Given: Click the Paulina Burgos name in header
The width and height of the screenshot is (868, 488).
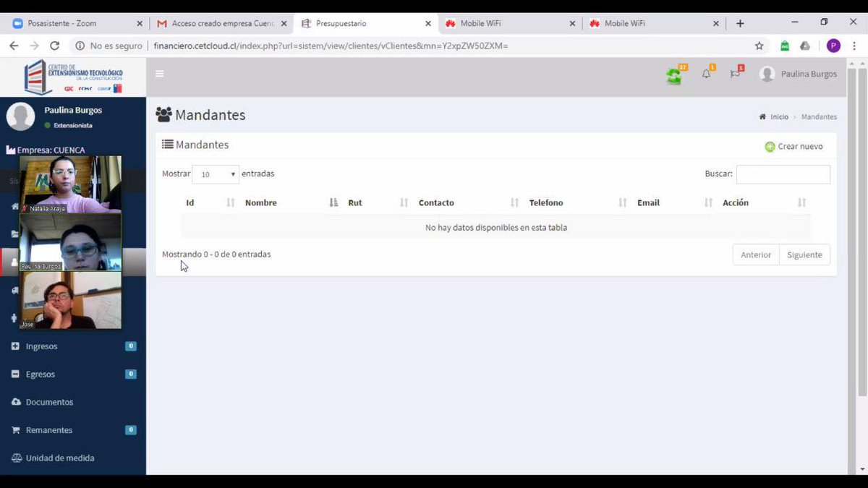Looking at the screenshot, I should (809, 74).
